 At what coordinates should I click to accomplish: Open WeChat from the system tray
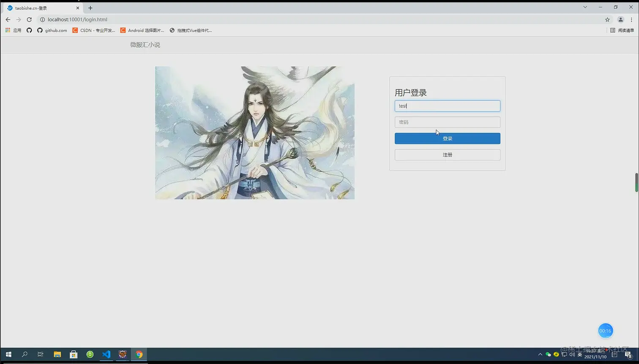point(548,354)
